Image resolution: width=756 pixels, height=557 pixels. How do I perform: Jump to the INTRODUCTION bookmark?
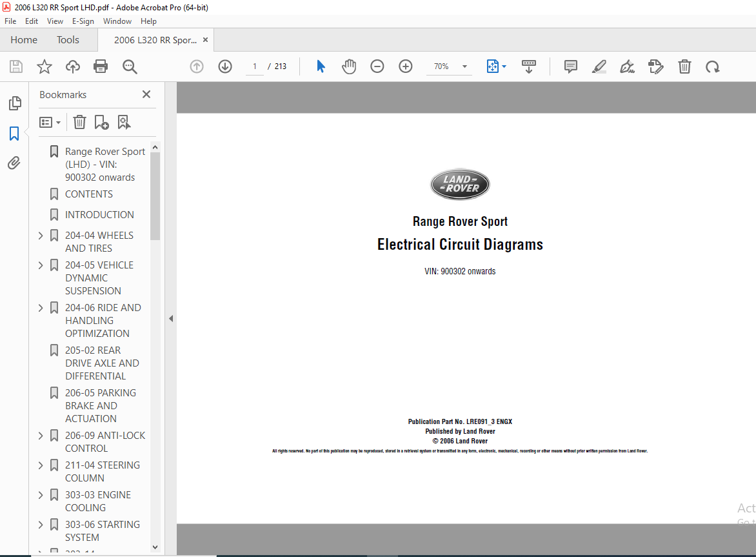coord(99,215)
